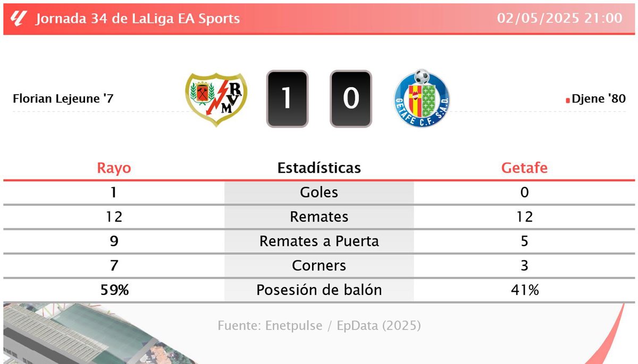The width and height of the screenshot is (638, 364).
Task: Click the Getafe C.F. club crest
Action: [422, 98]
